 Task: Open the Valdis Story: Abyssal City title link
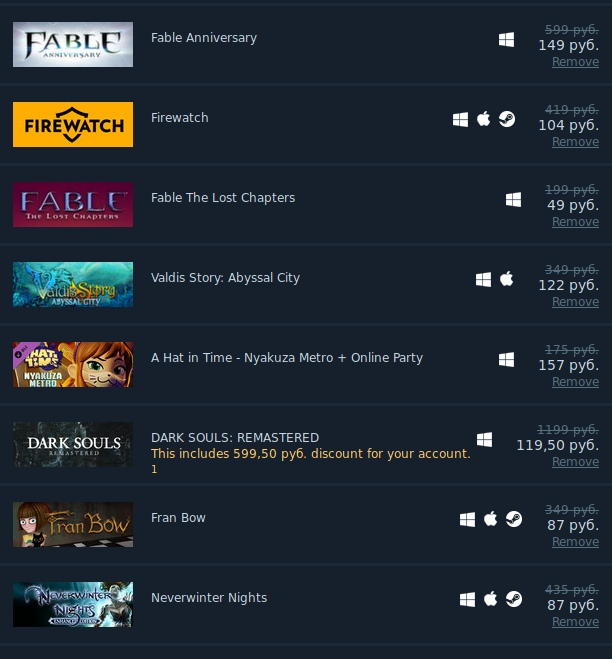[x=225, y=278]
